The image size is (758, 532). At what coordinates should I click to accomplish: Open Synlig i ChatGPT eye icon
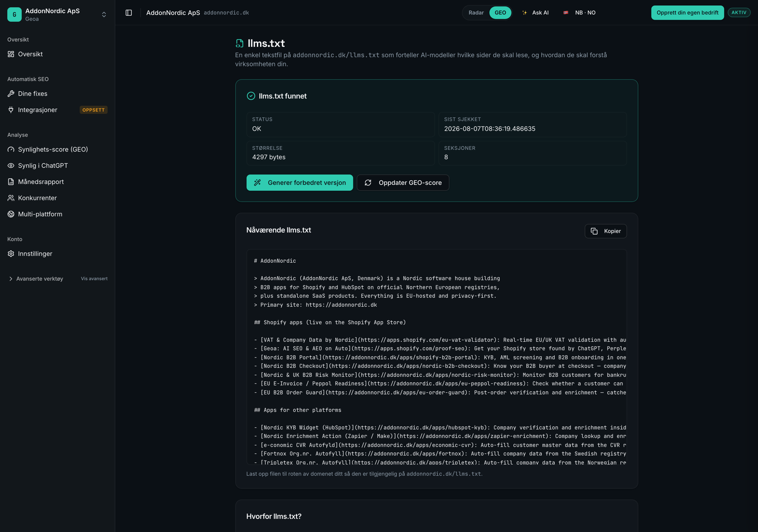(11, 165)
